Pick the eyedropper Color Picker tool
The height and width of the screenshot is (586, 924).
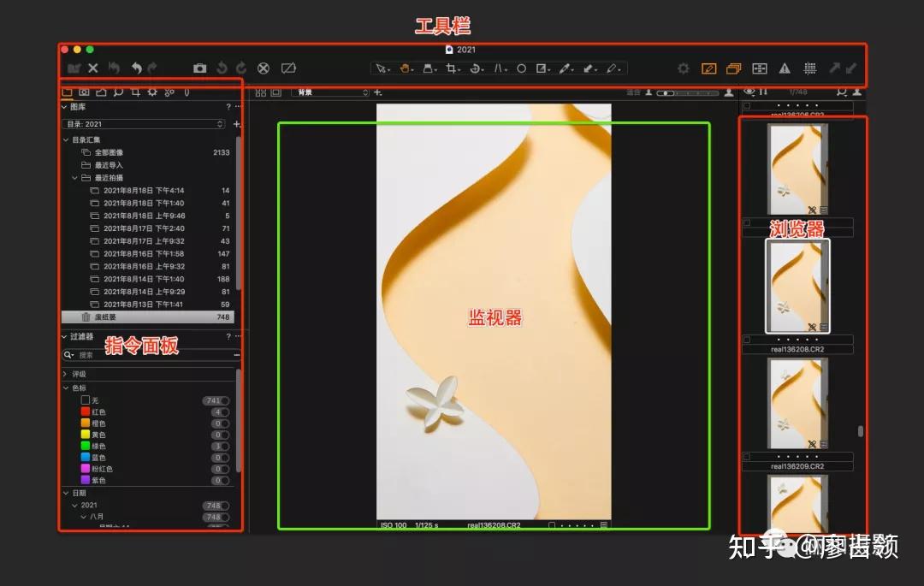[567, 68]
